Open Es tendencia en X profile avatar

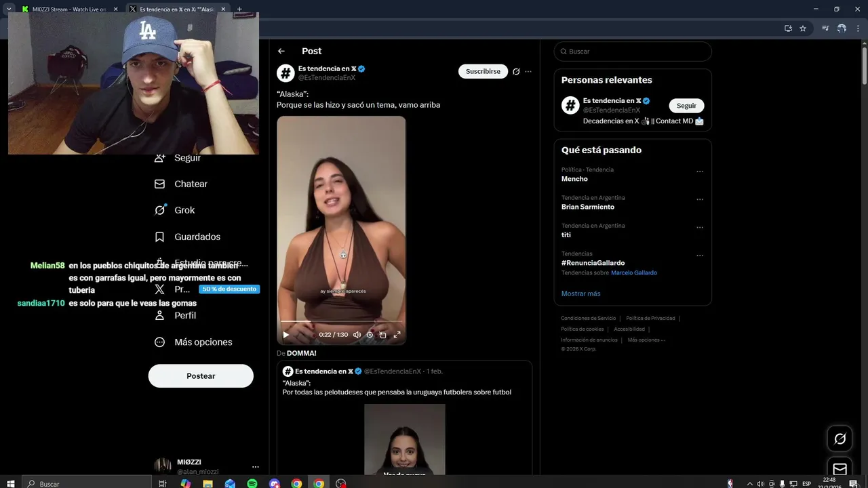[285, 73]
